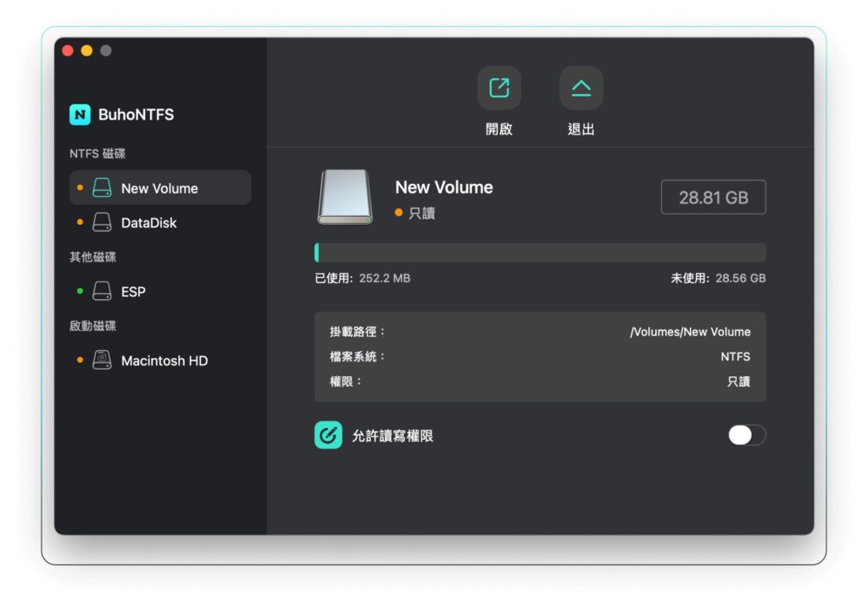868x606 pixels.
Task: Click the green read-write permission icon
Action: (x=328, y=435)
